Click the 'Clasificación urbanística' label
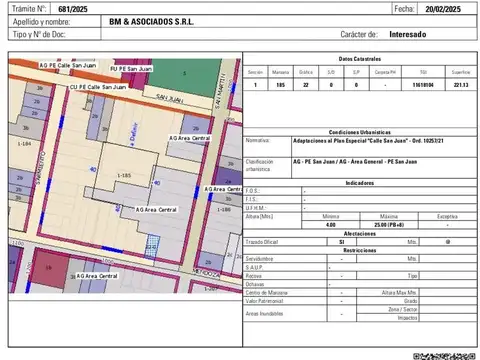Image resolution: width=480 pixels, height=360 pixels. tap(259, 165)
